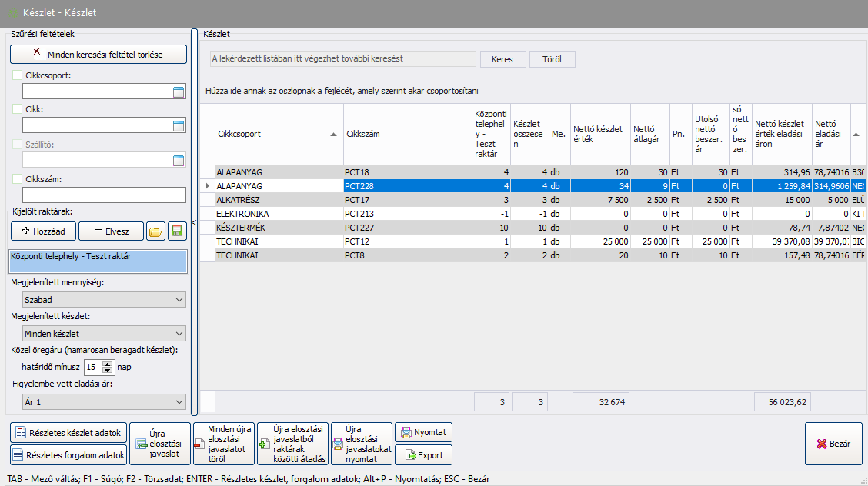868x486 pixels.
Task: Click the folder icon to load warehouse selection
Action: [x=157, y=231]
